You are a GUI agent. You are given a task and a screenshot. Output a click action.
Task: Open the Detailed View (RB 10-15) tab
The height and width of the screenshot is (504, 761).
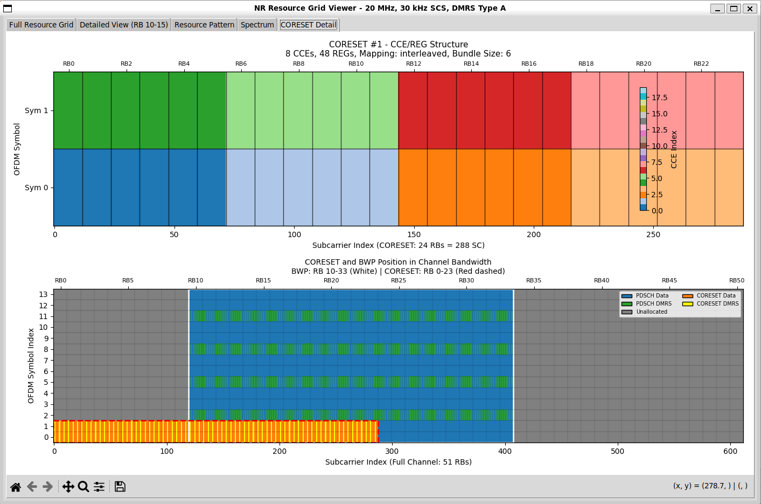click(x=123, y=25)
